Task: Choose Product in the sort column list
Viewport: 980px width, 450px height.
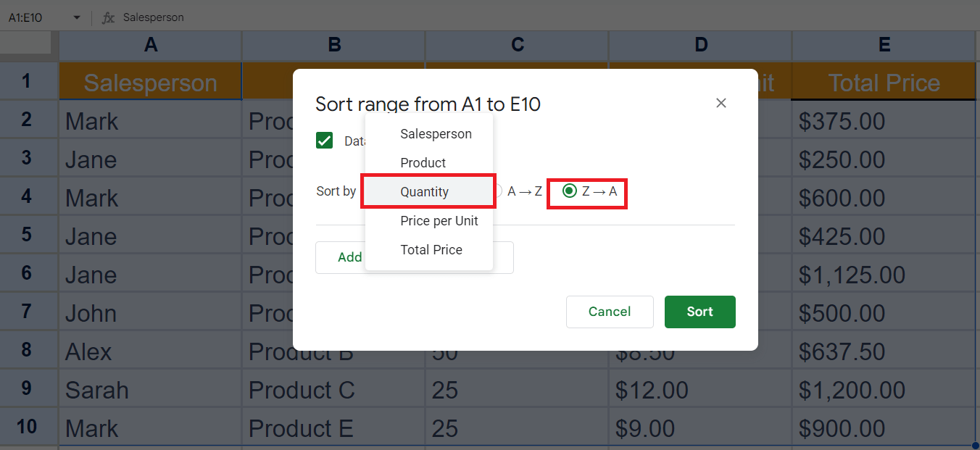Action: [x=423, y=162]
